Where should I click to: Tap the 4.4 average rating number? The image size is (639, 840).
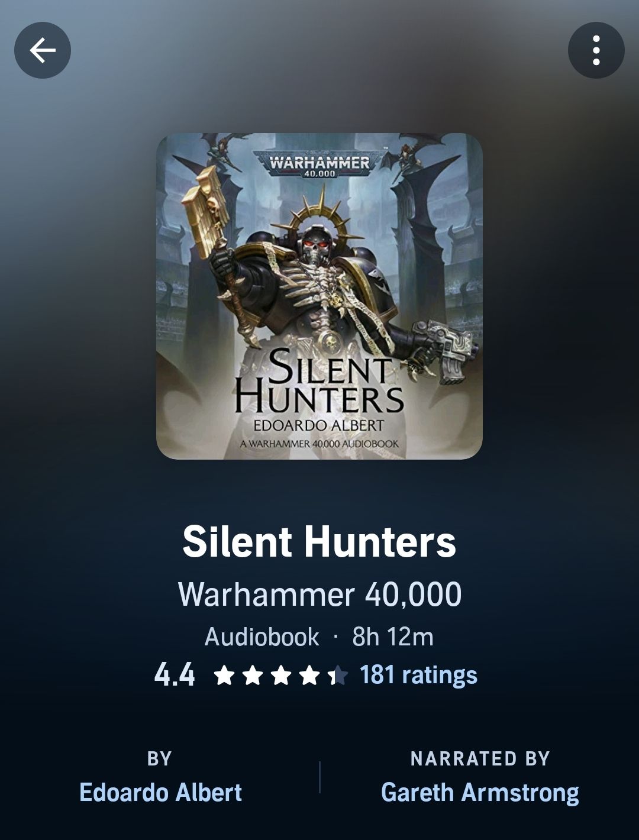click(x=175, y=674)
